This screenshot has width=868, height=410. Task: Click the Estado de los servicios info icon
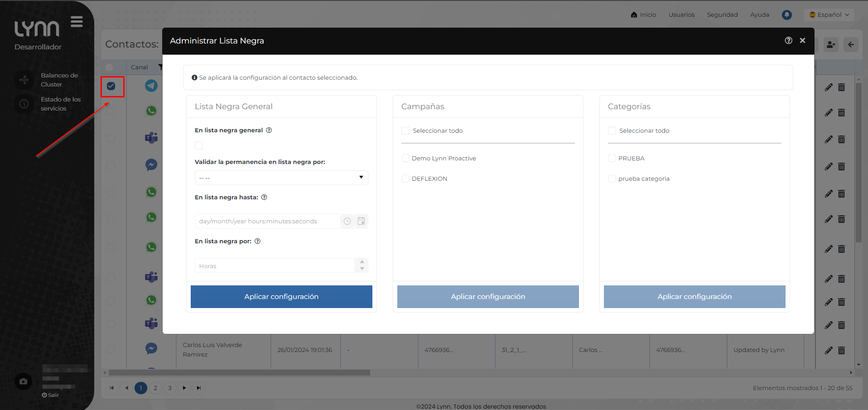pos(24,104)
